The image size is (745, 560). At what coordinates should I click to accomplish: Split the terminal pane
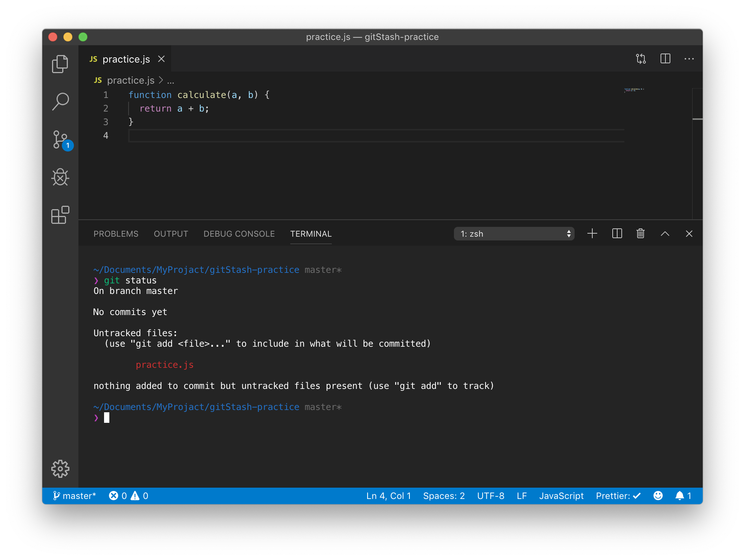pos(617,234)
